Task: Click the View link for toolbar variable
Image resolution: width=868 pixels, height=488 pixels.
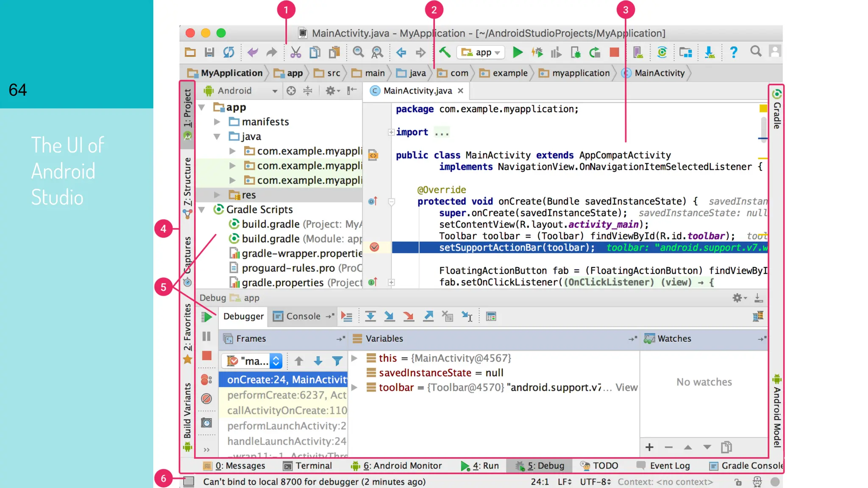Action: tap(626, 387)
